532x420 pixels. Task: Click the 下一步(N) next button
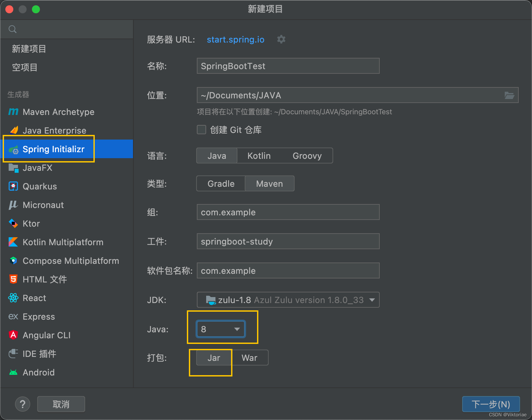[x=491, y=404]
